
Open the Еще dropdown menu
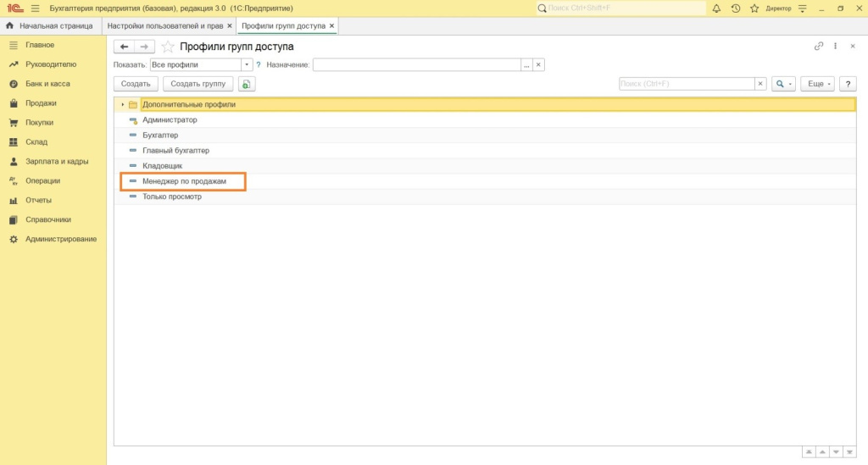click(x=818, y=84)
